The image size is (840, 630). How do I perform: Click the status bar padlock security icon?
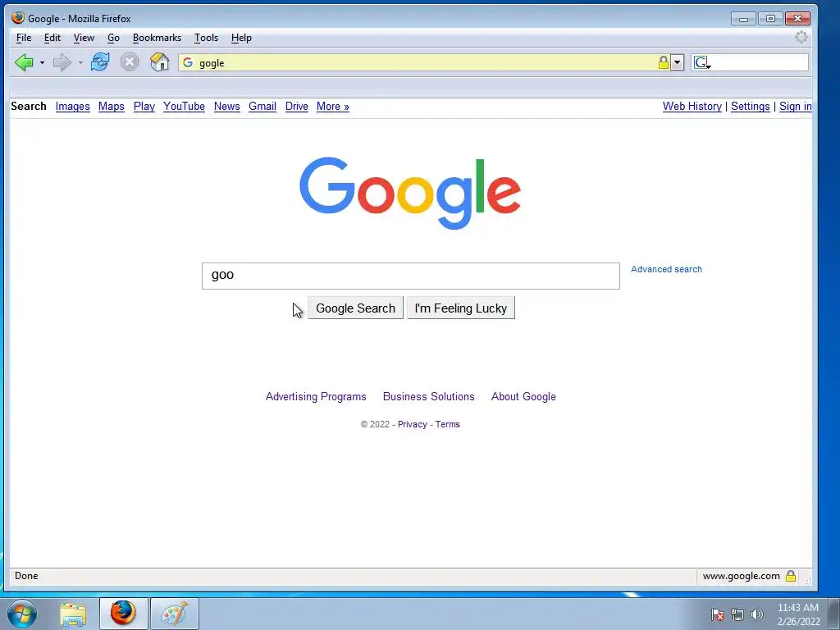[x=791, y=576]
